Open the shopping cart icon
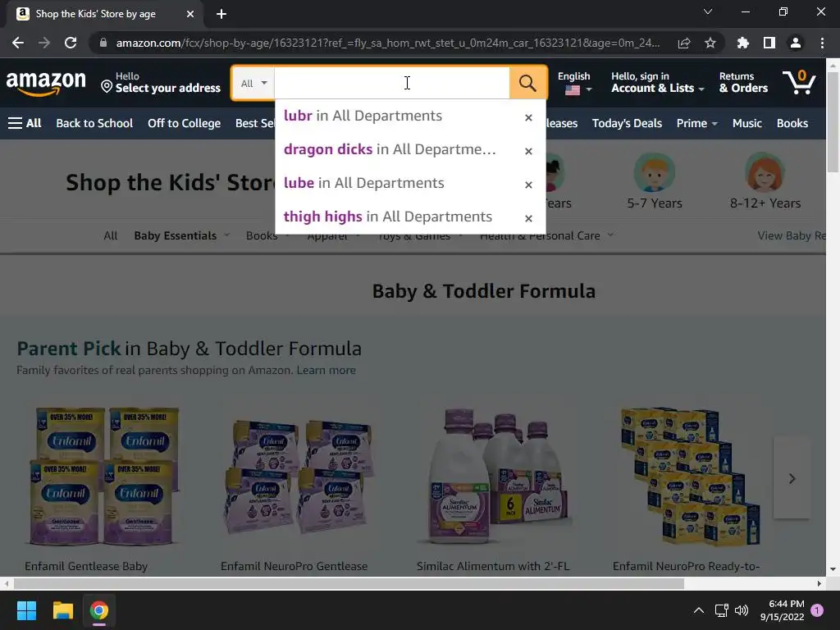 799,83
